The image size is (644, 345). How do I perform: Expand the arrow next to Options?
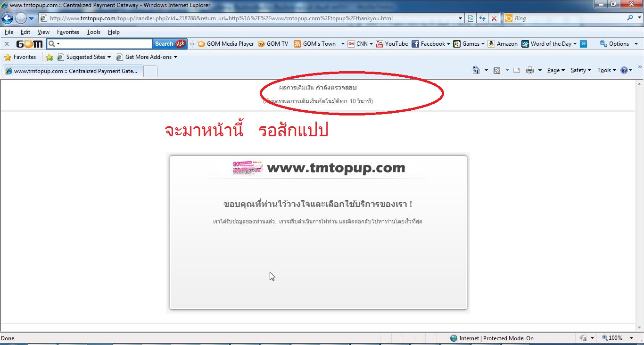(x=636, y=44)
